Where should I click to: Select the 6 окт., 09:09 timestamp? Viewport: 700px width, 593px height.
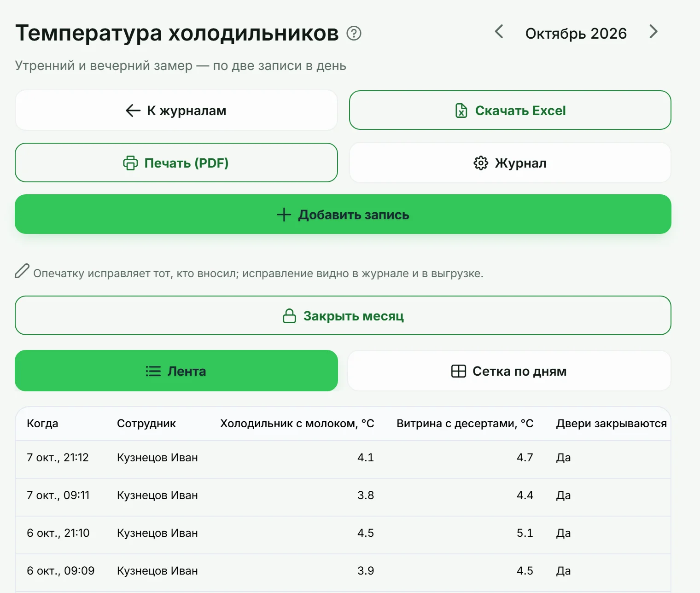60,571
